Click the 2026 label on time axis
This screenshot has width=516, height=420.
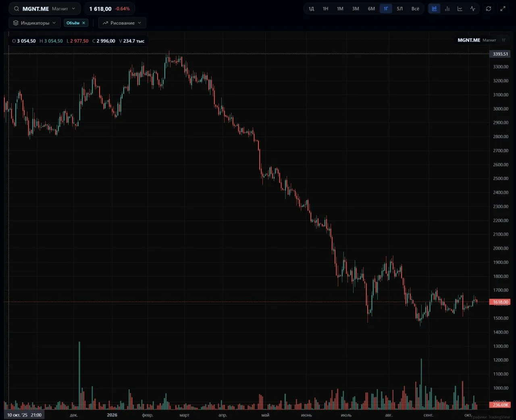[112, 415]
